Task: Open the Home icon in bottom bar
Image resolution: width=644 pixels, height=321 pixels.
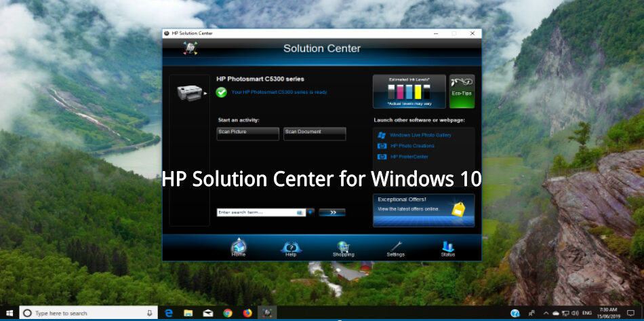Action: [238, 248]
